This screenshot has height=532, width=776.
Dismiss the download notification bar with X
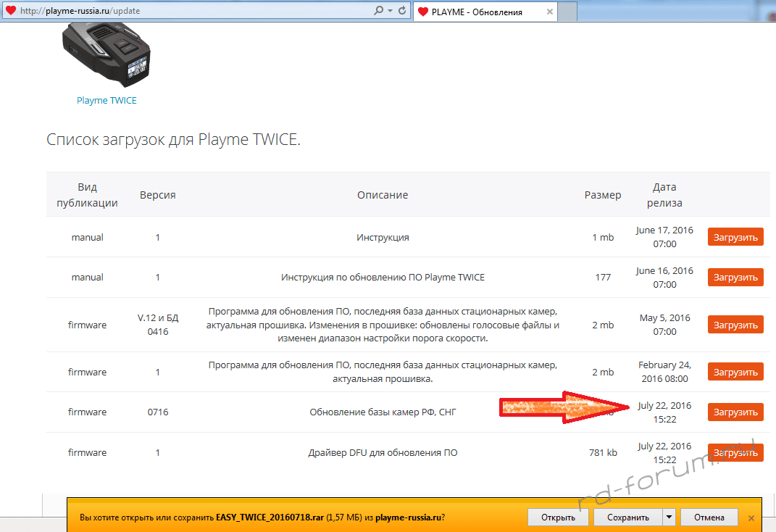751,518
